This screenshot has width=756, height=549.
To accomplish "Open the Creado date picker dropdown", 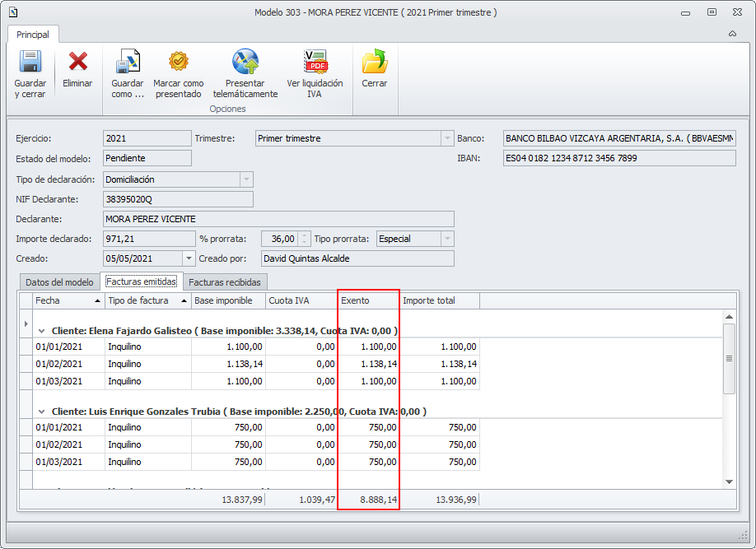I will click(x=189, y=258).
